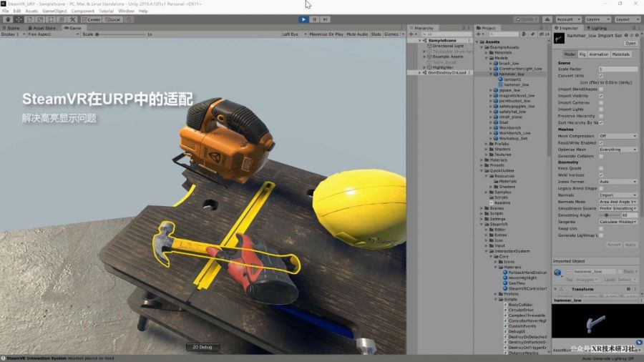
Task: Toggle Convert Units checkbox
Action: (x=601, y=76)
